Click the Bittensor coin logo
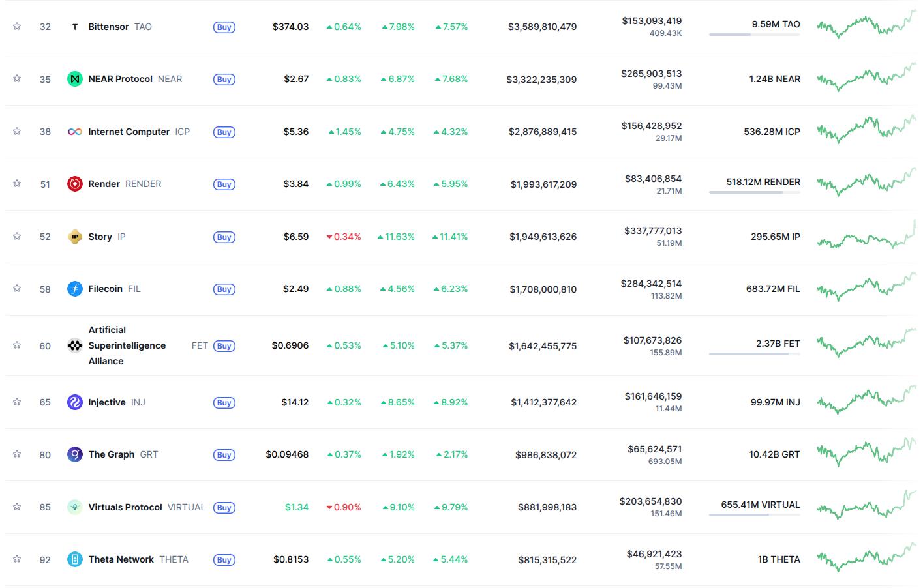The image size is (923, 588). tap(75, 27)
